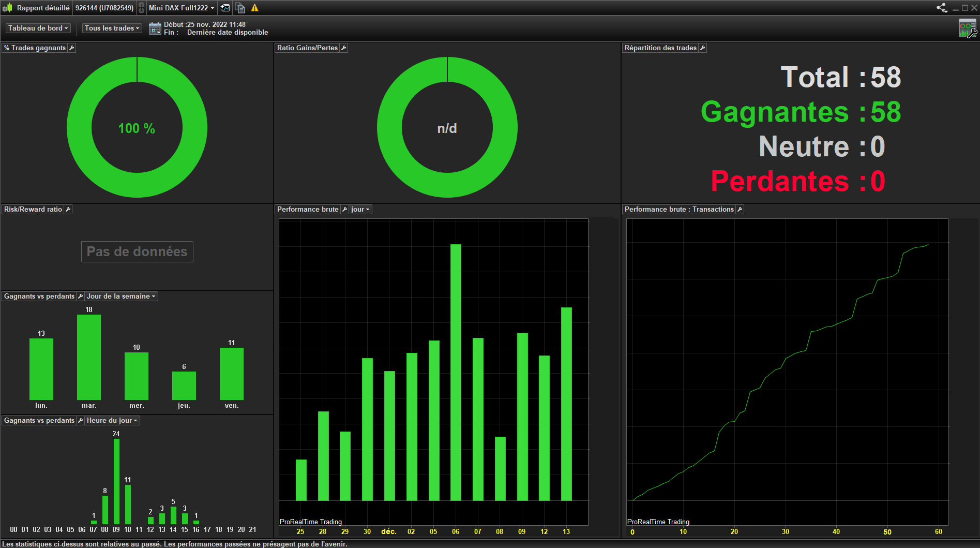Click the 50 label on the transactions chart axis
The height and width of the screenshot is (548, 980).
coord(887,531)
